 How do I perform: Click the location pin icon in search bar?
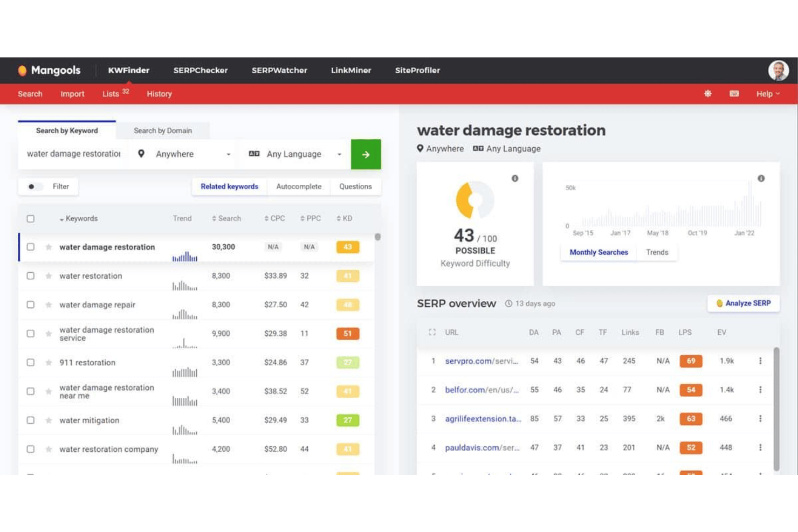(141, 154)
